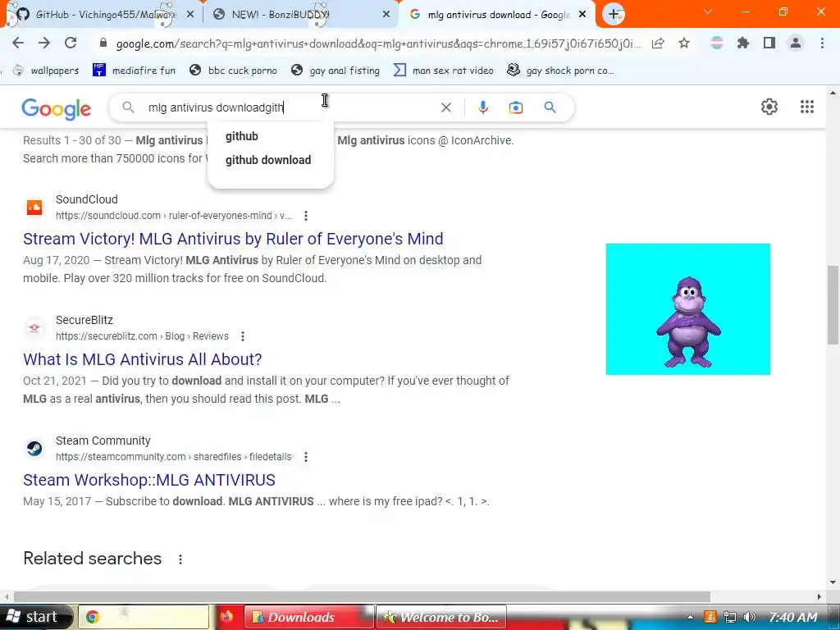Open the Downloads taskbar window
840x630 pixels.
pyautogui.click(x=308, y=617)
